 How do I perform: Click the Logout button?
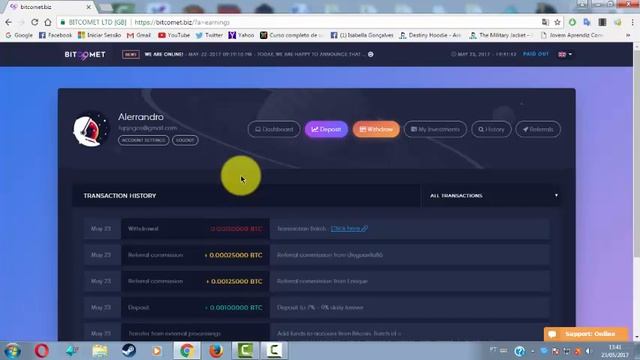pos(185,140)
